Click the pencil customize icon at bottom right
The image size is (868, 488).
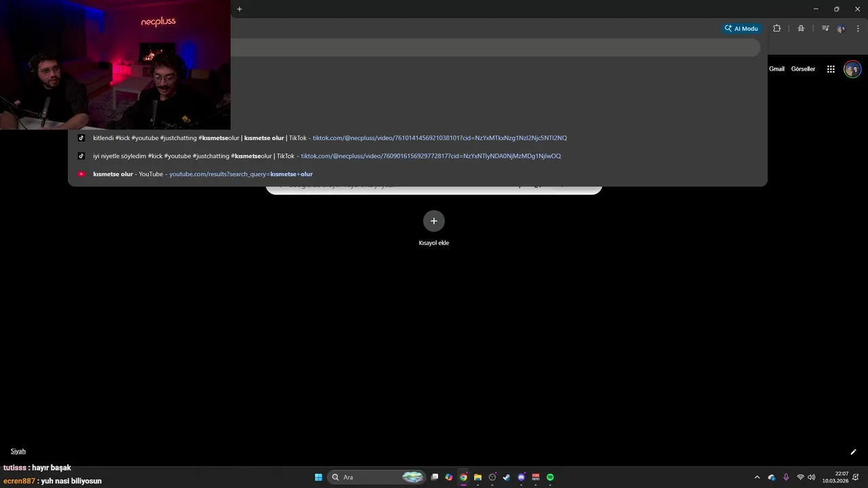(853, 452)
